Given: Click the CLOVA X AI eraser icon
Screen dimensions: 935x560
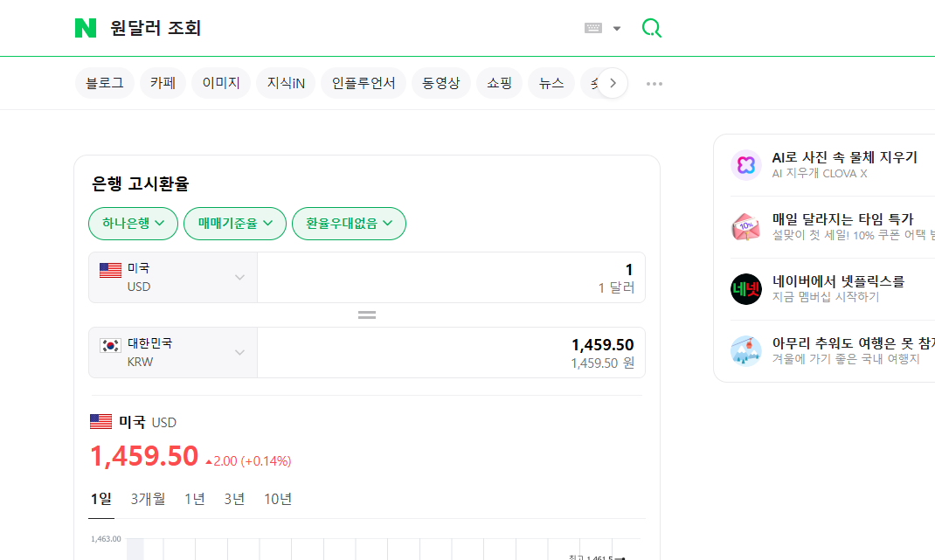Looking at the screenshot, I should point(745,165).
